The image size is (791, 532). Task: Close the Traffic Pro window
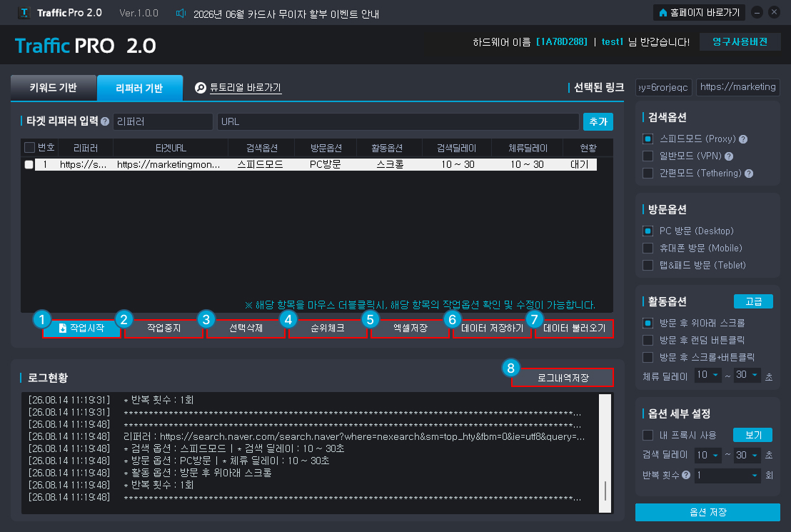774,13
